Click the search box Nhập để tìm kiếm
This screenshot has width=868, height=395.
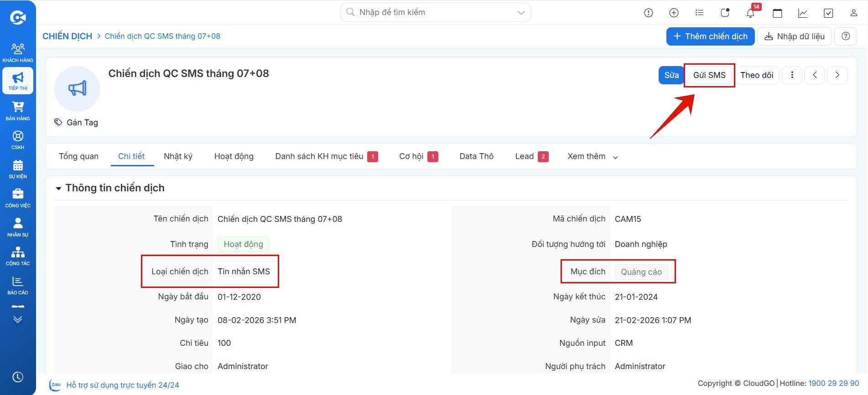coord(436,12)
